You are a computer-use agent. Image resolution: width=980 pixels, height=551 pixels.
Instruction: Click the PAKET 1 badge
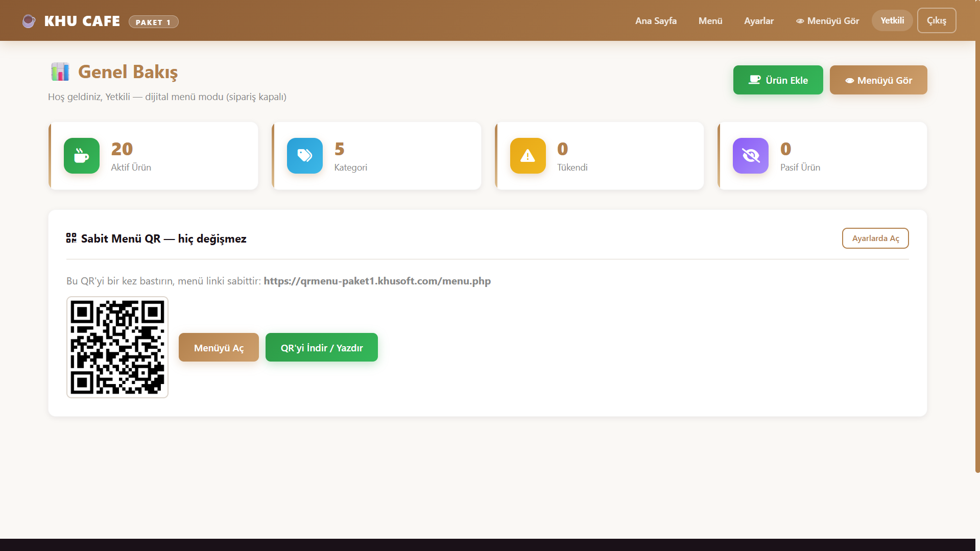pyautogui.click(x=153, y=22)
